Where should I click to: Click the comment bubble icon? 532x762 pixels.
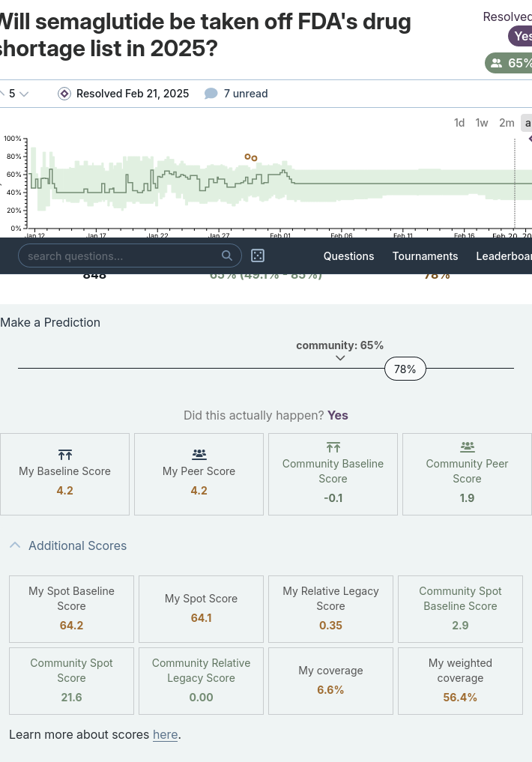pos(211,94)
